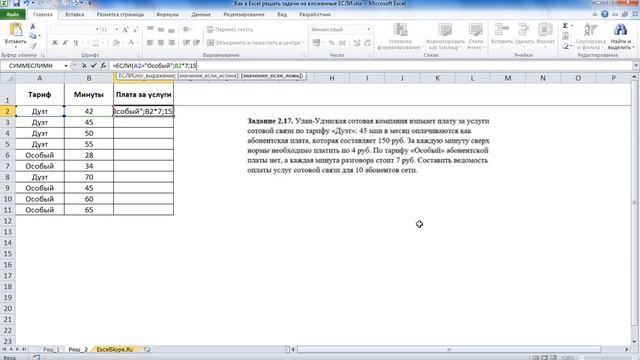This screenshot has width=640, height=360.
Task: Toggle Italic (К) formatting
Action: (x=65, y=42)
